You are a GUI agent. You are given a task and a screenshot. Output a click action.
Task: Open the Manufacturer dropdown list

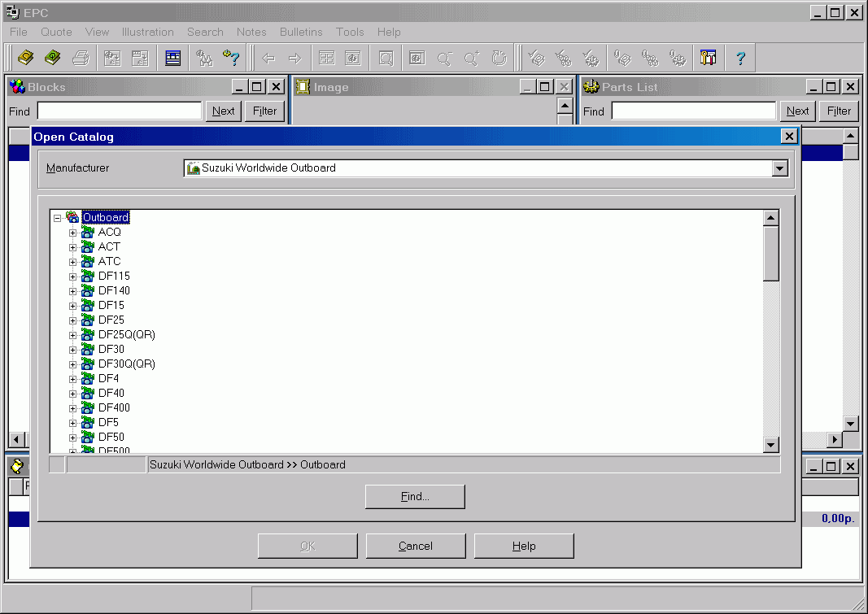[x=779, y=168]
